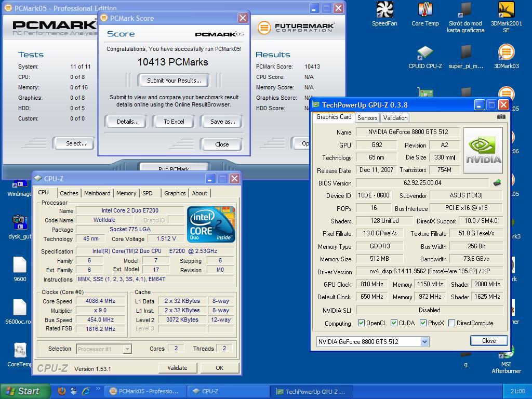Viewport: 532px width, 399px height.
Task: Toggle the PhysX checkbox in GPU-Z
Action: point(423,323)
